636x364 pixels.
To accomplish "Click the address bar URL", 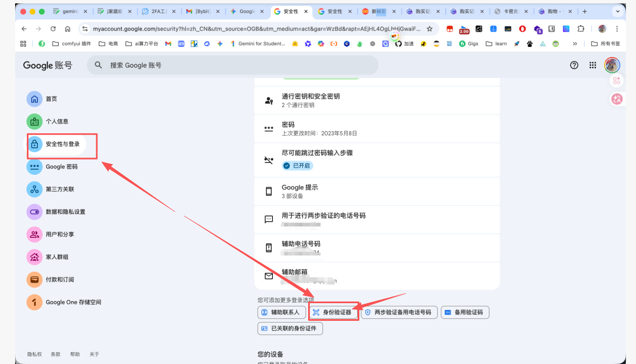I will [x=256, y=29].
